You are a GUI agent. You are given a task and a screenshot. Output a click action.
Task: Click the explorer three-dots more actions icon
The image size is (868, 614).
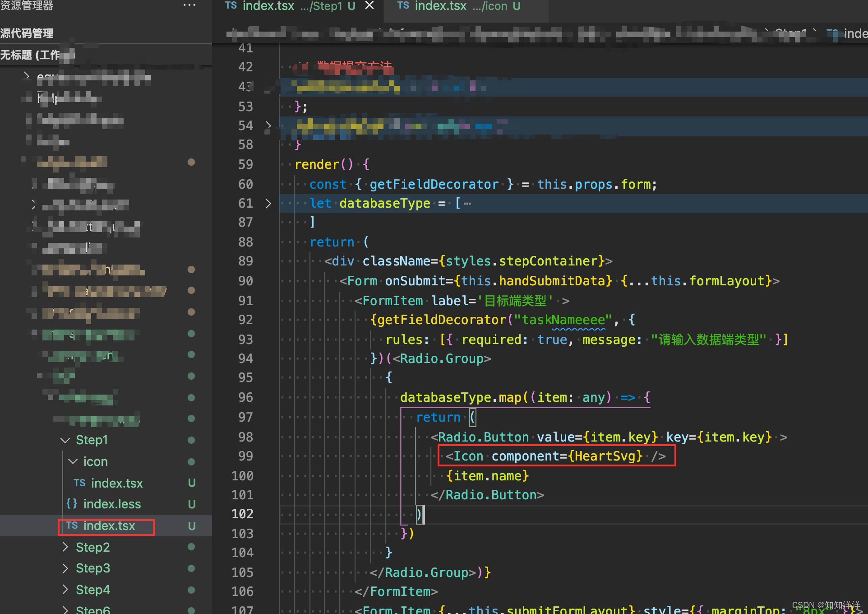(189, 5)
